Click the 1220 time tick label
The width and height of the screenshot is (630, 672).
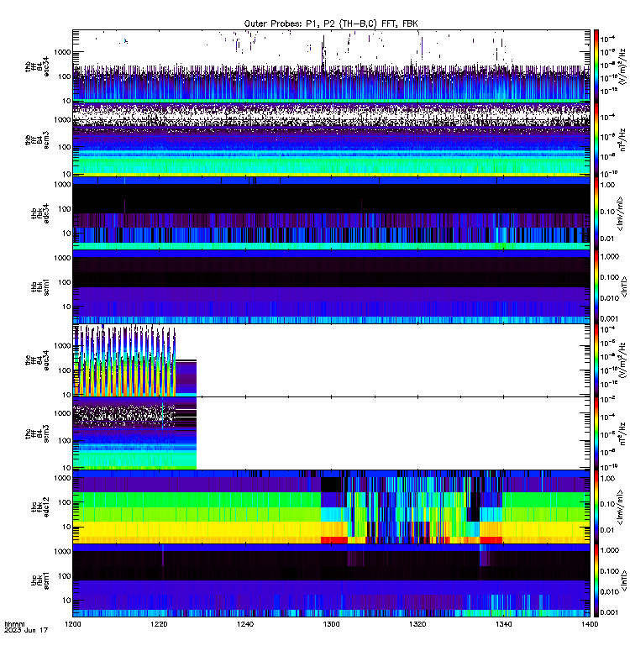click(x=159, y=624)
